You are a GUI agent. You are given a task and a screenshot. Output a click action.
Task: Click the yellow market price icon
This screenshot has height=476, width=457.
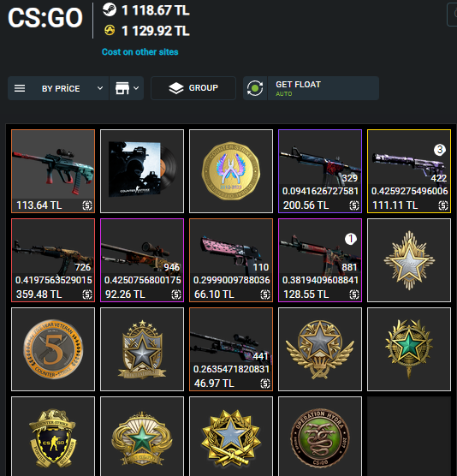(110, 30)
